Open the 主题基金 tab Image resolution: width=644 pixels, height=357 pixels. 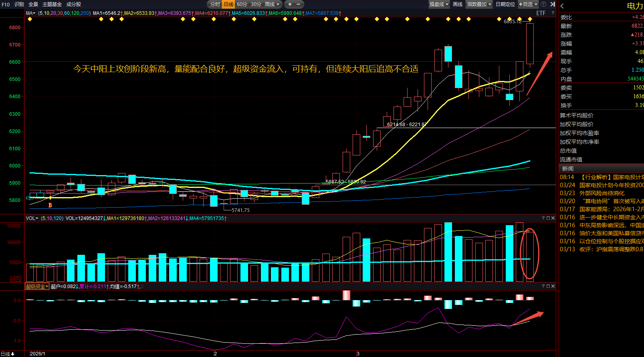(x=52, y=4)
